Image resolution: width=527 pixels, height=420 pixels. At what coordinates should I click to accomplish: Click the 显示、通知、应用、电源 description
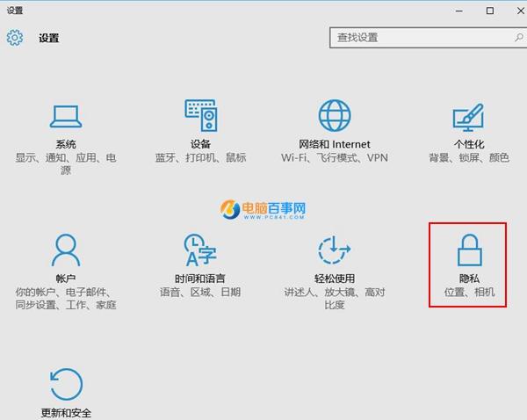click(x=66, y=163)
